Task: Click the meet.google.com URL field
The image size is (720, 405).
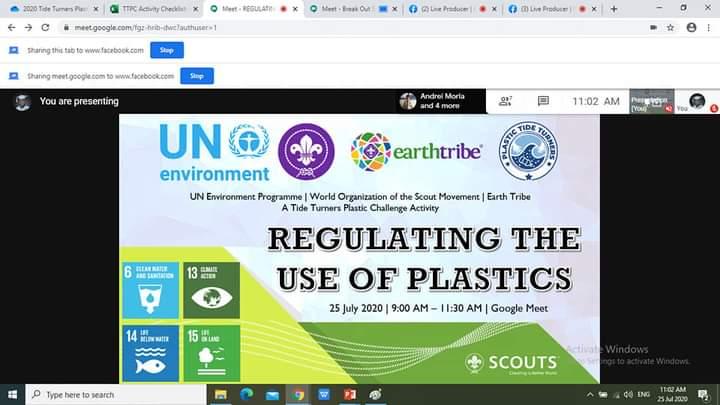Action: 145,28
